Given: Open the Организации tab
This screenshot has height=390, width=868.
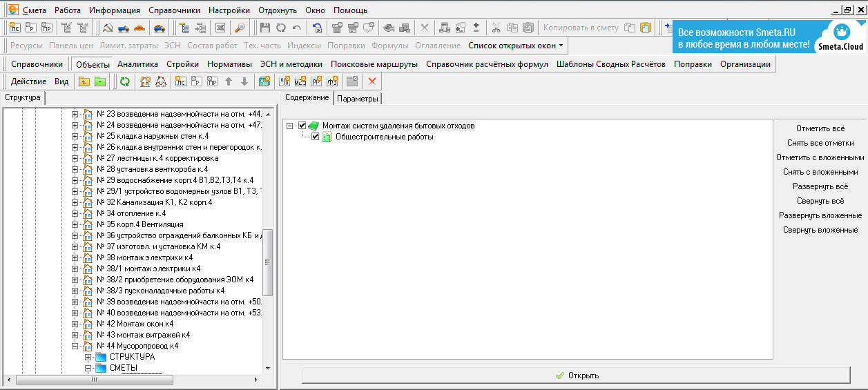Looking at the screenshot, I should coord(745,64).
